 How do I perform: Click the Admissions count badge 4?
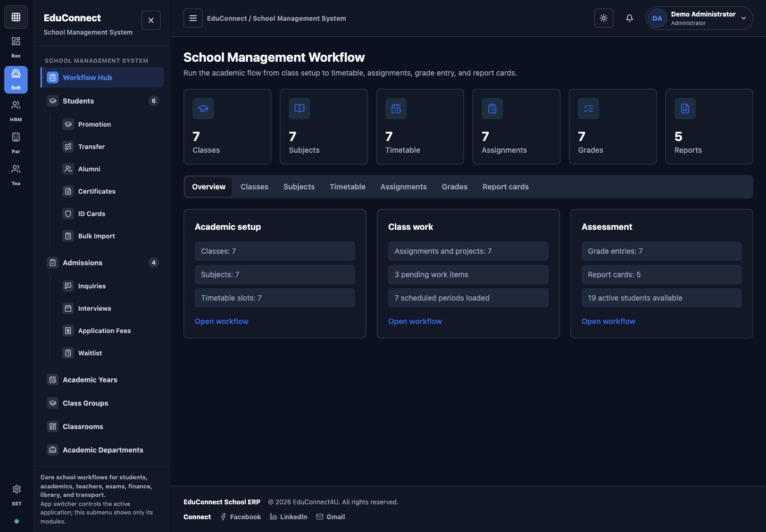pyautogui.click(x=154, y=263)
